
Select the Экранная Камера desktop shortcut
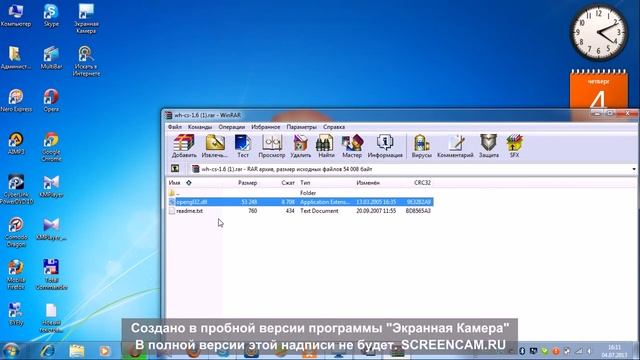(x=86, y=19)
